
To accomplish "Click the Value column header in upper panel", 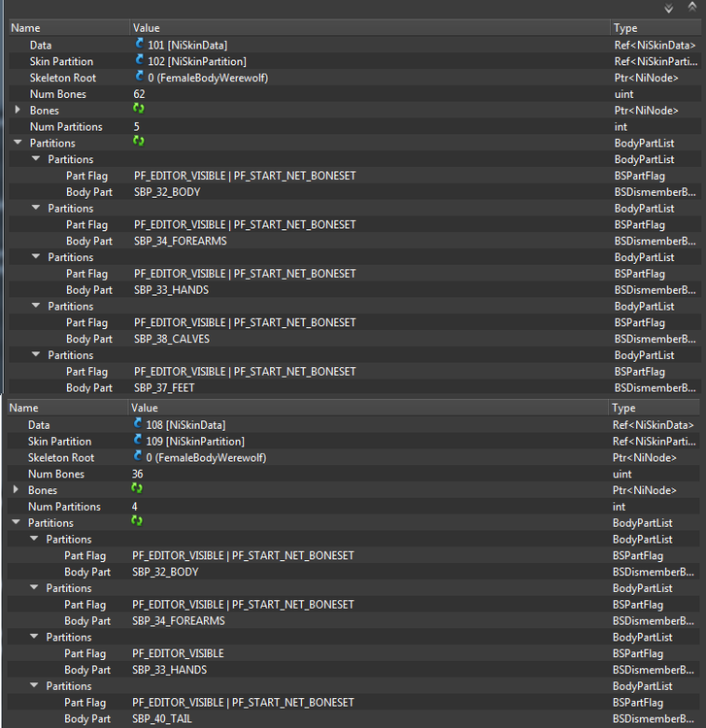I will (x=370, y=28).
